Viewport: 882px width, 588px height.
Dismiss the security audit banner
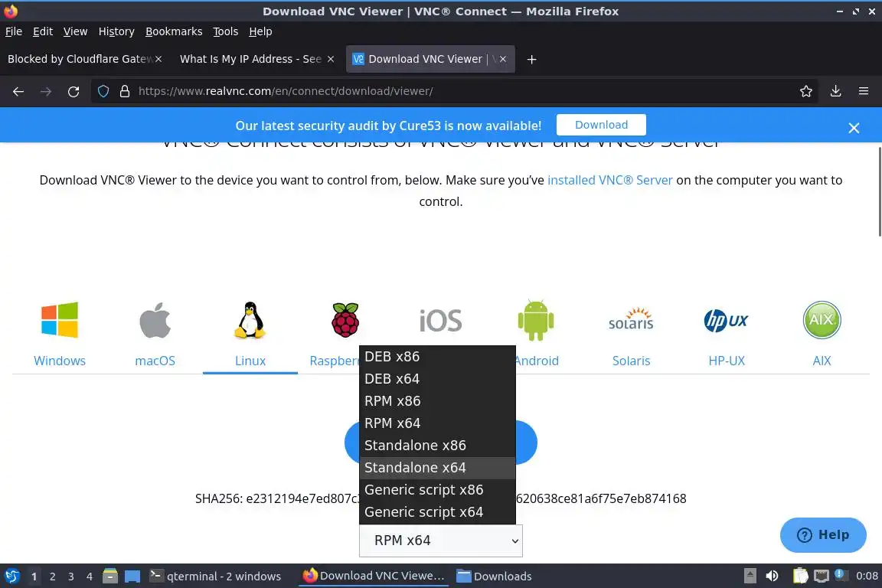[854, 128]
